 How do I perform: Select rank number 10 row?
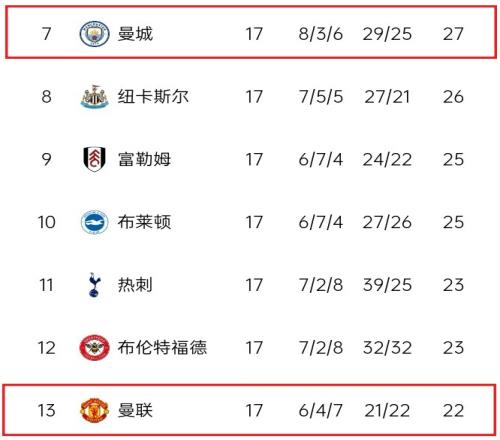(250, 222)
